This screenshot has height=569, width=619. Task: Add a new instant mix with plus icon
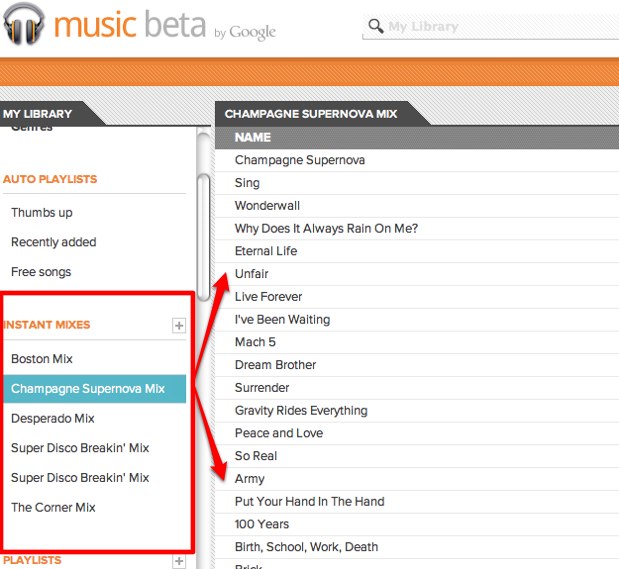click(179, 325)
